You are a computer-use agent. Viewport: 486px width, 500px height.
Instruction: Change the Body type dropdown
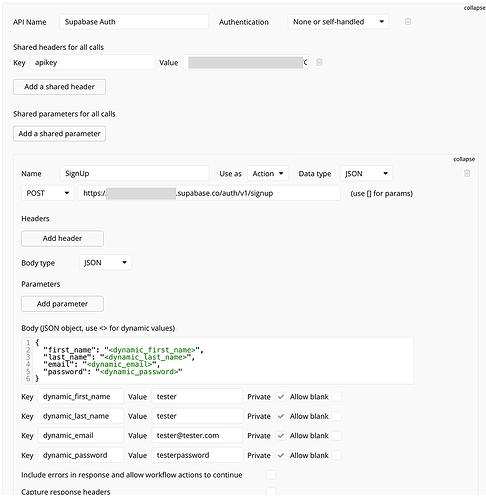coord(105,263)
